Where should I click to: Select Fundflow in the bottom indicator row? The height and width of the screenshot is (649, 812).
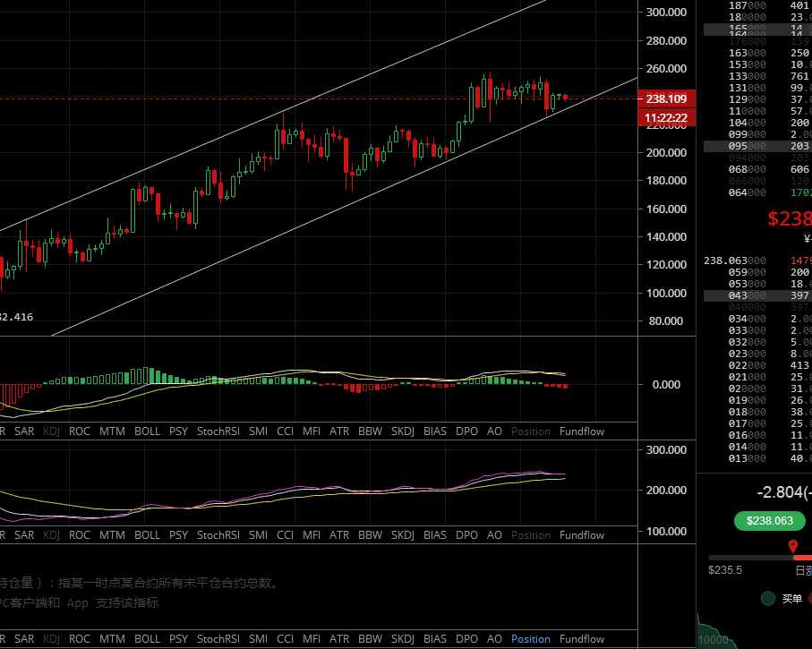click(x=581, y=639)
